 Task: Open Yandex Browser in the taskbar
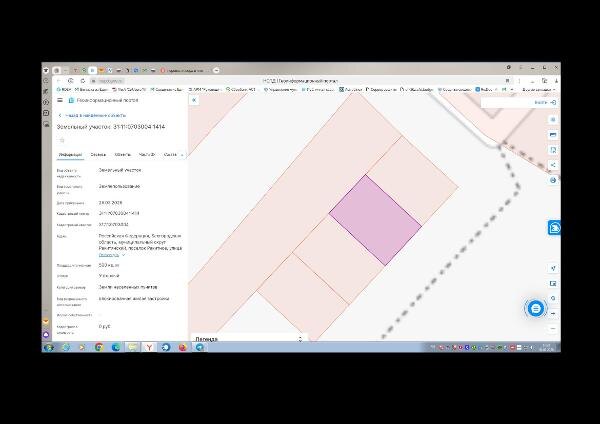tap(149, 347)
